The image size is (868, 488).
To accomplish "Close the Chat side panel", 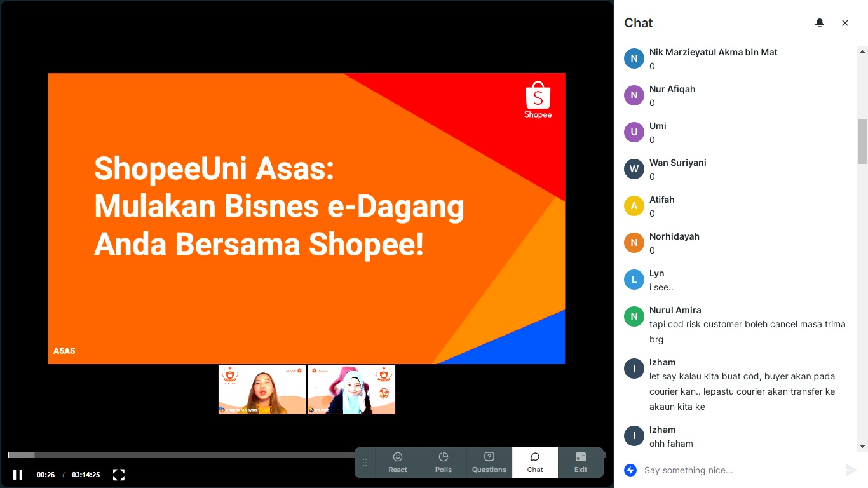I will click(845, 23).
